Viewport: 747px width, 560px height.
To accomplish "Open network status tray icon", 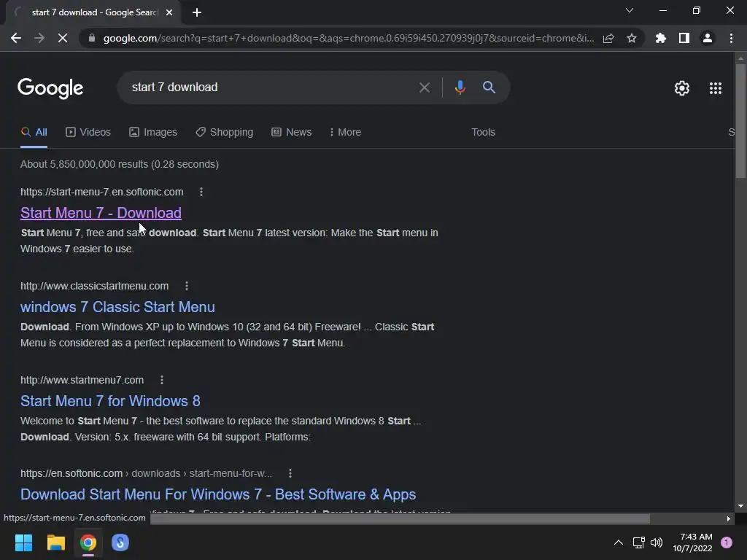I will [x=638, y=542].
